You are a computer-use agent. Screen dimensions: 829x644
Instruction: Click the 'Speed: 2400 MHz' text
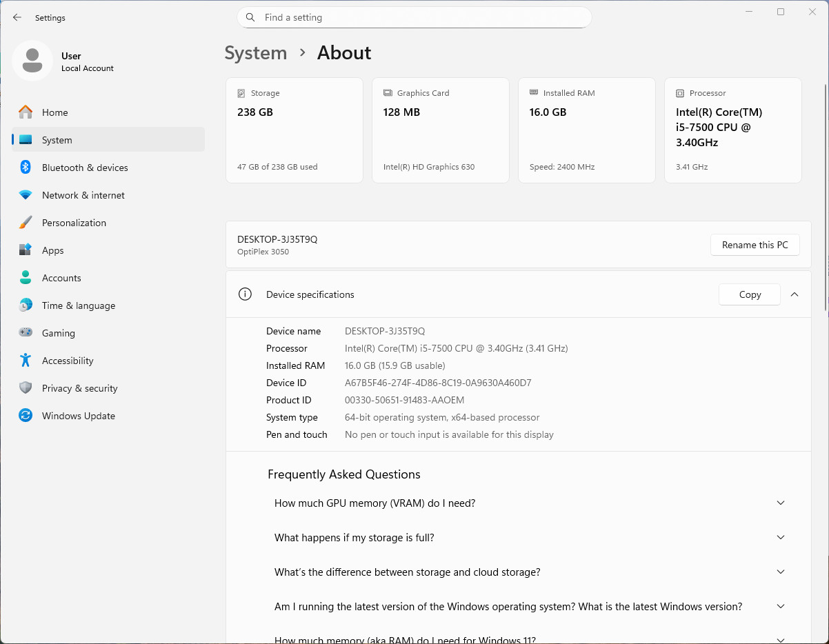click(562, 167)
